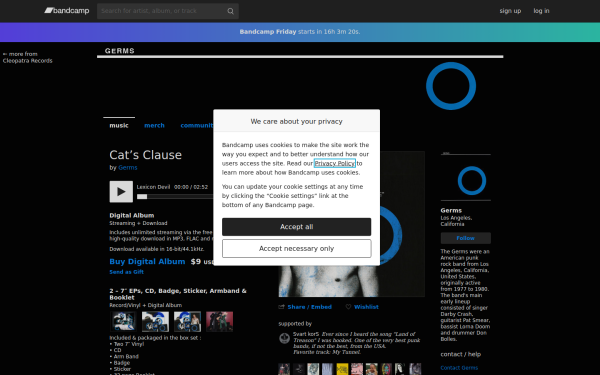
Task: Click the Record/Vinyl + Digital Album text
Action: (x=146, y=305)
